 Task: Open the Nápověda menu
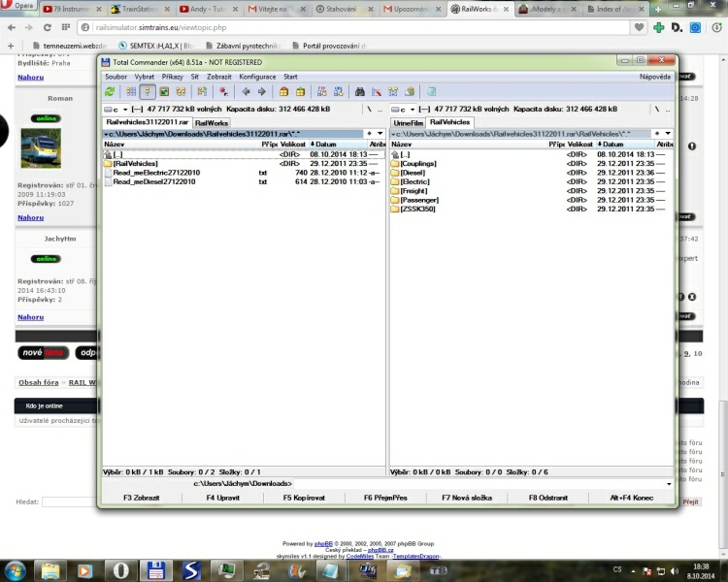click(x=654, y=77)
